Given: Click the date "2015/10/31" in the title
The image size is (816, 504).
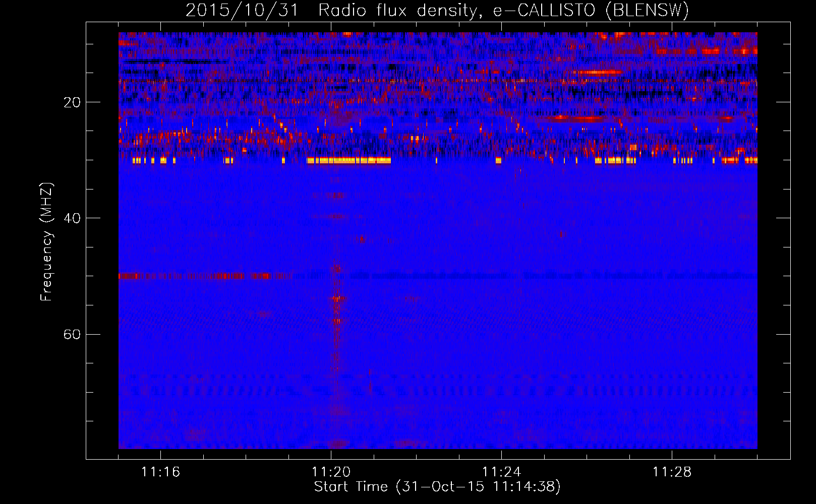Looking at the screenshot, I should (243, 10).
